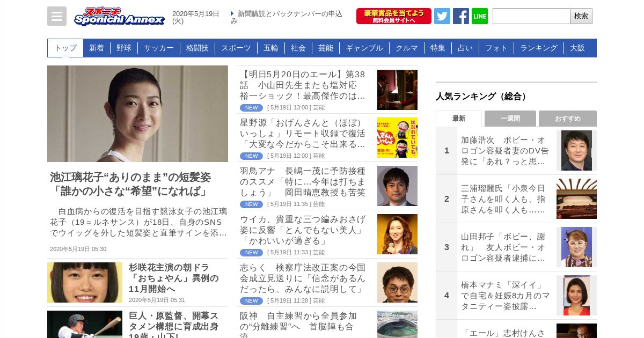The height and width of the screenshot is (338, 644).
Task: Click the 杉咲花 article thumbnail
Action: click(x=85, y=282)
